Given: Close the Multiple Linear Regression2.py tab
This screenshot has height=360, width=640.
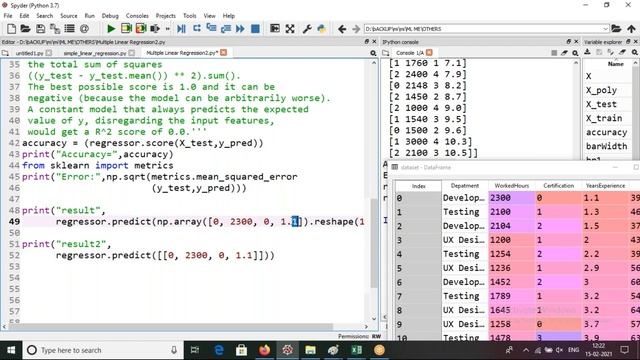Looking at the screenshot, I should pyautogui.click(x=224, y=53).
